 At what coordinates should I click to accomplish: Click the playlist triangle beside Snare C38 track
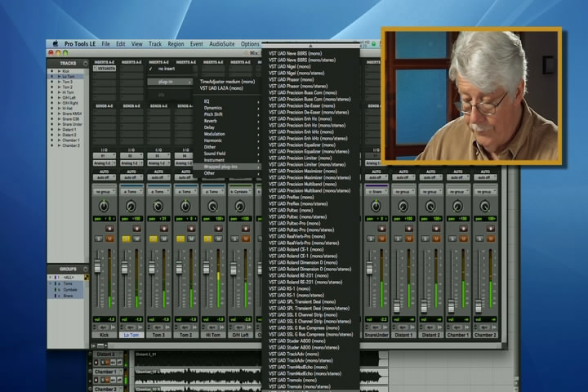59,119
